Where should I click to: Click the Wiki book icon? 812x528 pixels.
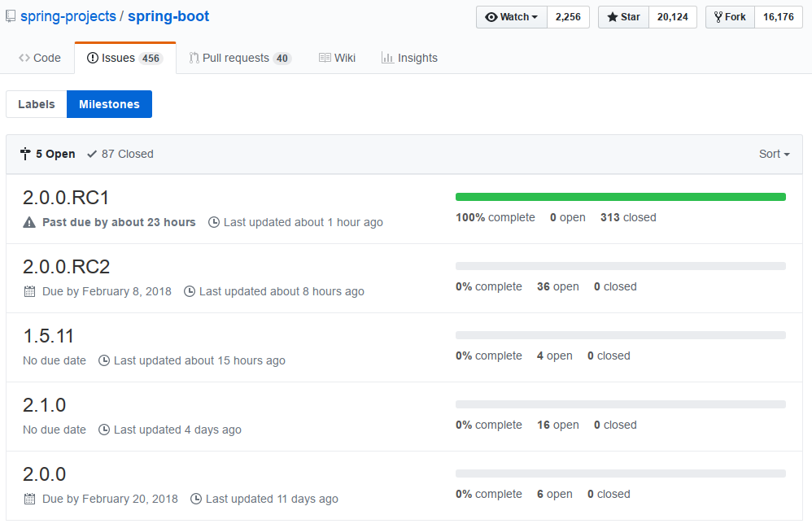pyautogui.click(x=325, y=58)
